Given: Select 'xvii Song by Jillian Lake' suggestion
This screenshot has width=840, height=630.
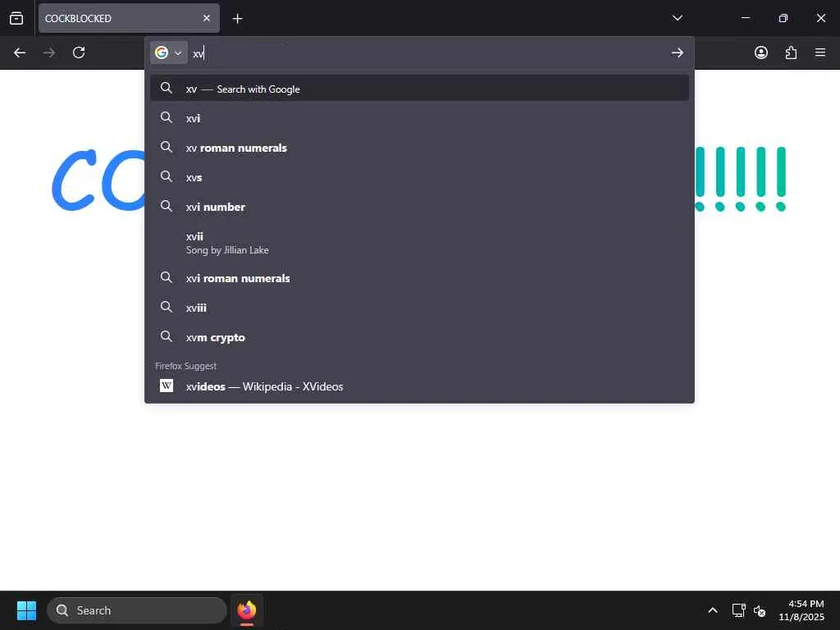Looking at the screenshot, I should pos(419,243).
